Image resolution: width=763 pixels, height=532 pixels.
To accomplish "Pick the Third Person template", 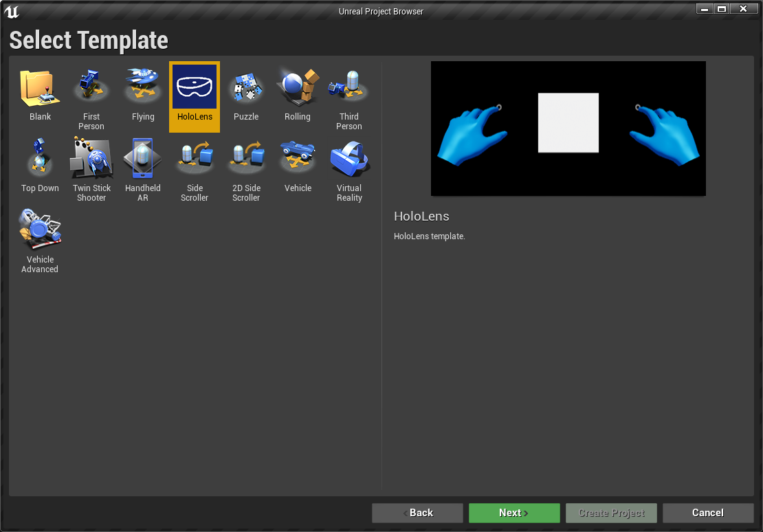I will pos(349,96).
